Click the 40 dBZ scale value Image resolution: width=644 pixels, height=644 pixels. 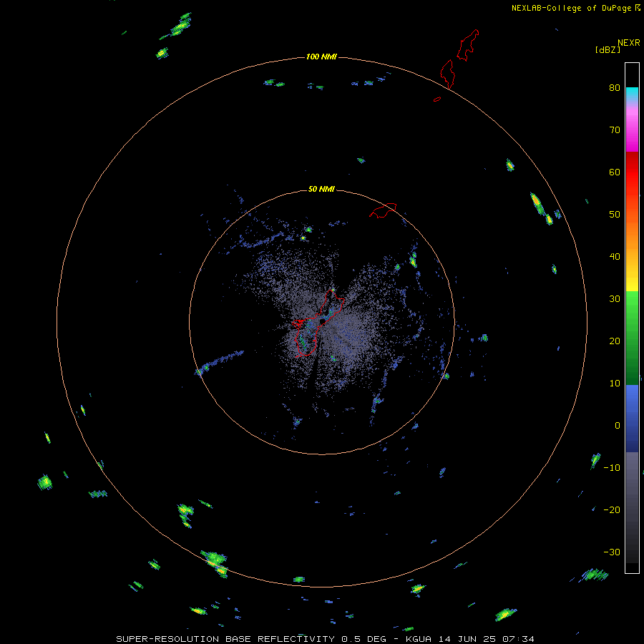point(615,256)
